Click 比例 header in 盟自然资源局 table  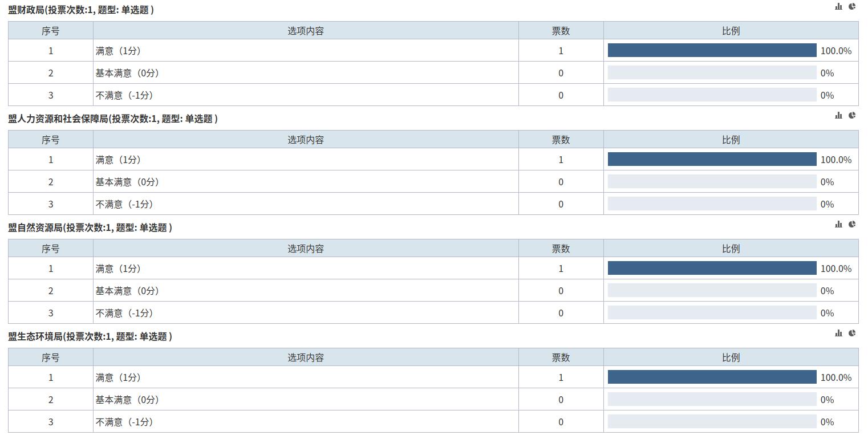coord(731,249)
